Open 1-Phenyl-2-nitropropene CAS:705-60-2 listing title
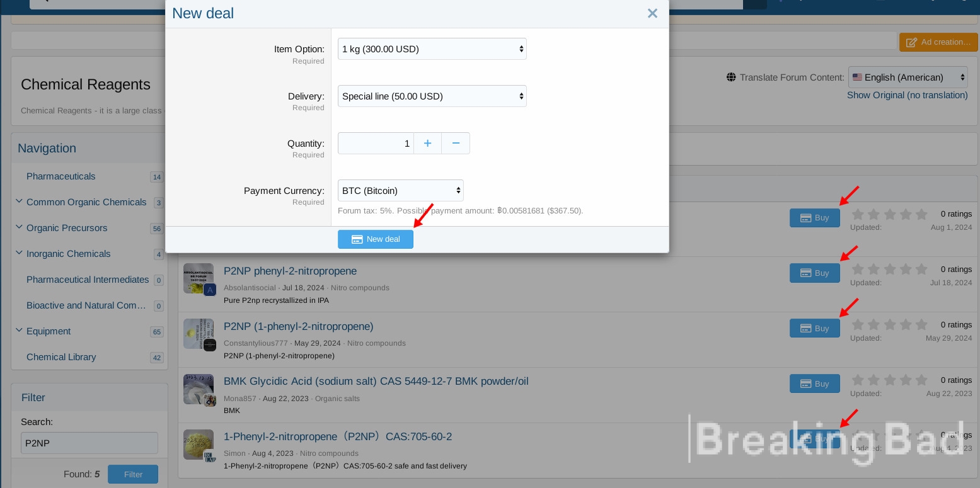 (338, 437)
